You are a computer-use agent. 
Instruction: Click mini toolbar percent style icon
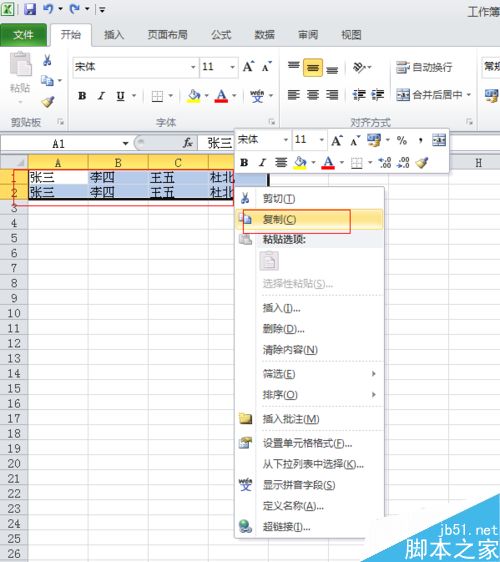(x=402, y=140)
